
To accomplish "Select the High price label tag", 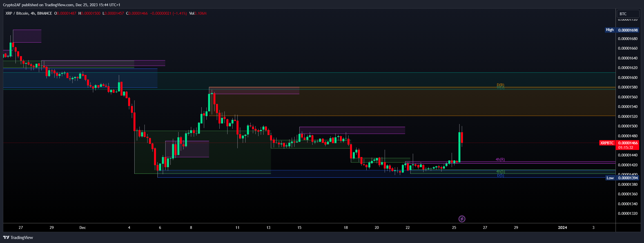I will (610, 30).
